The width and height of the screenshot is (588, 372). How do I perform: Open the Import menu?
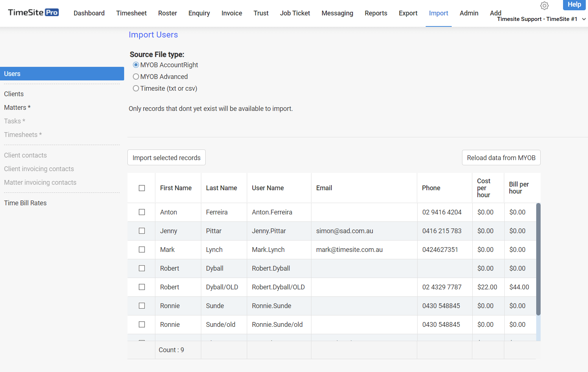pos(439,13)
